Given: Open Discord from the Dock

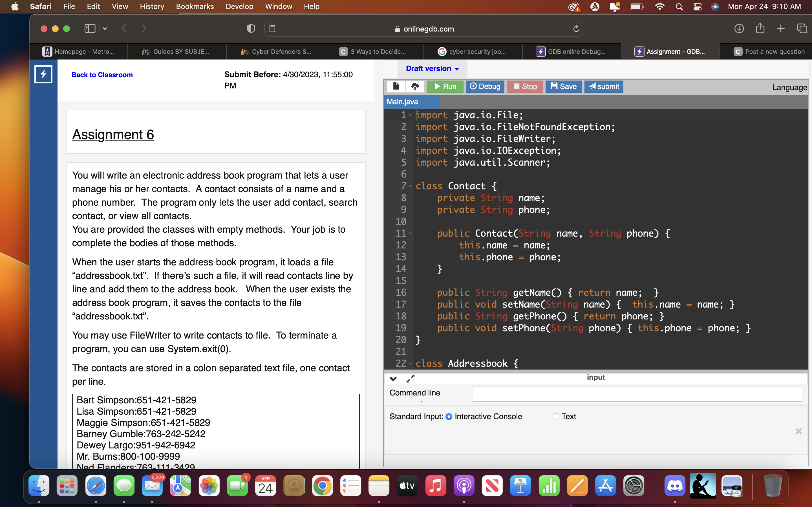Looking at the screenshot, I should click(675, 485).
